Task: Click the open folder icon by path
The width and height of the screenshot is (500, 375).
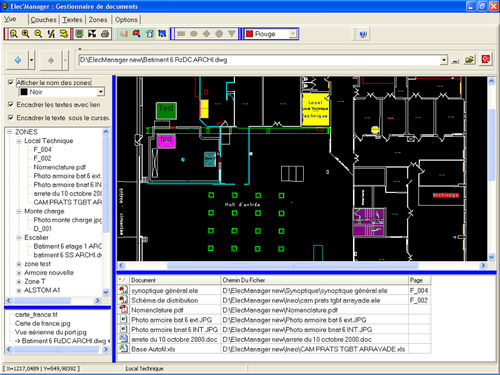Action: tap(469, 60)
